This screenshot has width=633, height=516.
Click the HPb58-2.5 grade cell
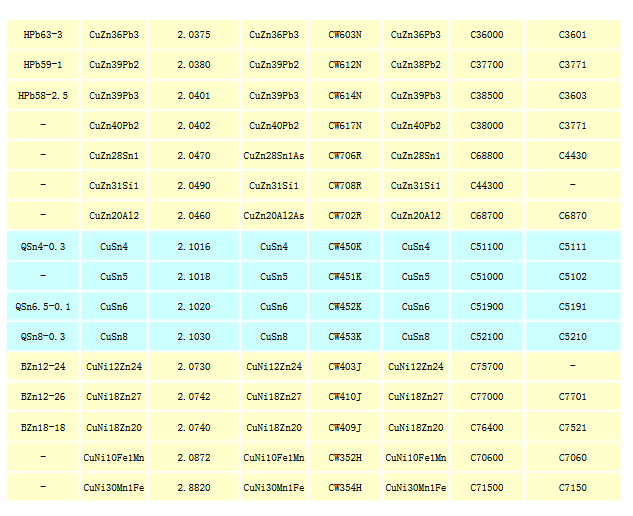[43, 96]
